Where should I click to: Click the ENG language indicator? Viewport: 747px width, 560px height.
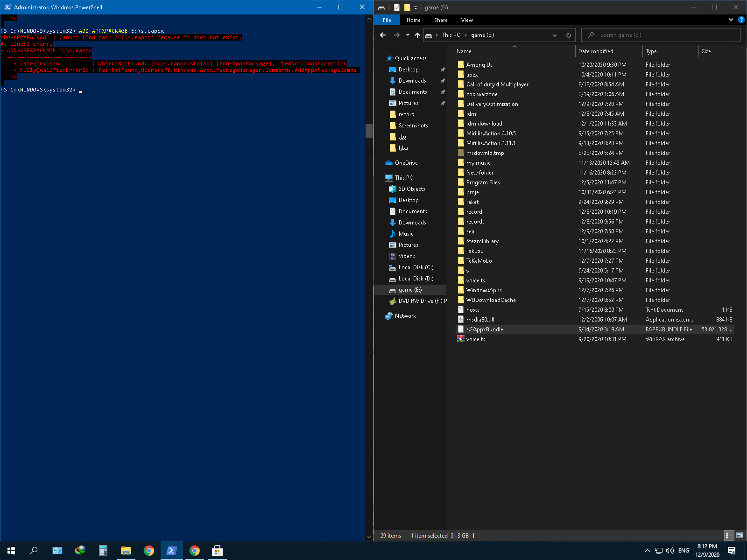tap(684, 551)
